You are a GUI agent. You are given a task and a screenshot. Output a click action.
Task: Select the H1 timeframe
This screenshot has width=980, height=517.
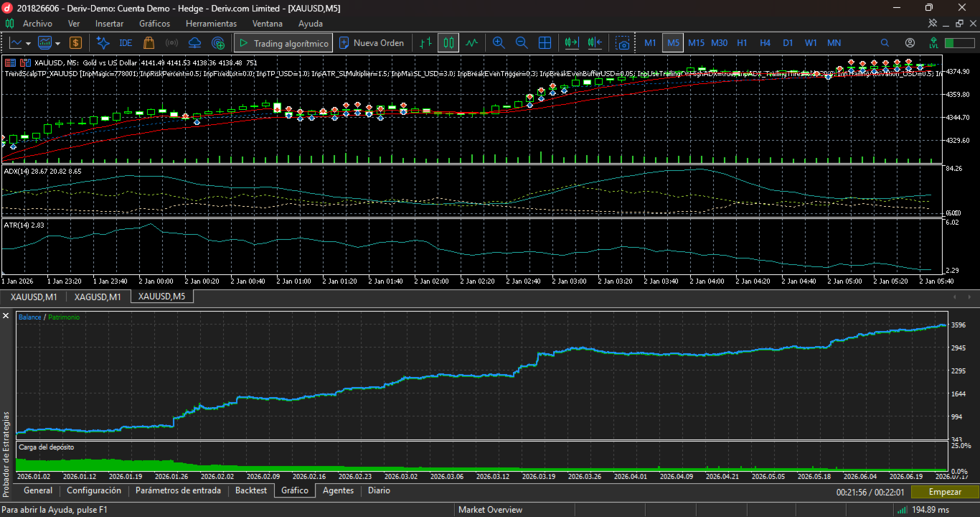coord(742,43)
